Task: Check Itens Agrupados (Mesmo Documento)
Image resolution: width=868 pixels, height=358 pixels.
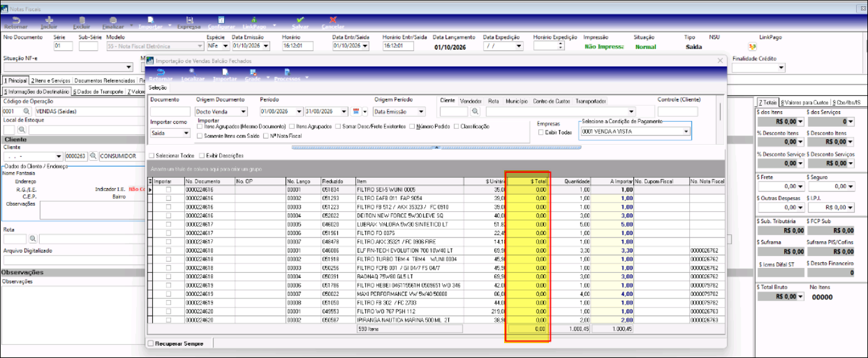Action: 199,126
